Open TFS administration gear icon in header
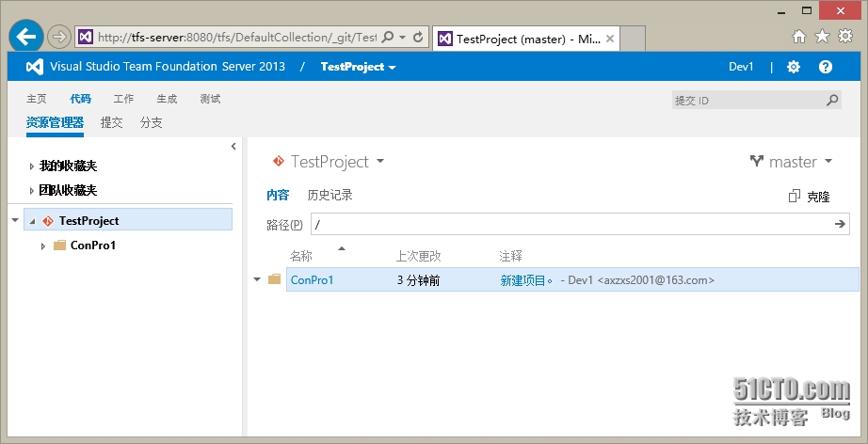The height and width of the screenshot is (444, 868). pyautogui.click(x=794, y=67)
